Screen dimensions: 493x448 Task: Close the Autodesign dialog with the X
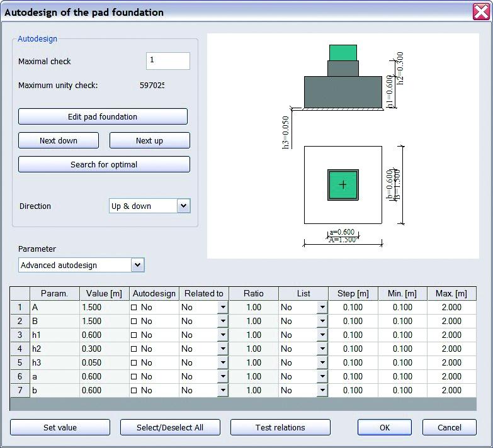click(482, 12)
